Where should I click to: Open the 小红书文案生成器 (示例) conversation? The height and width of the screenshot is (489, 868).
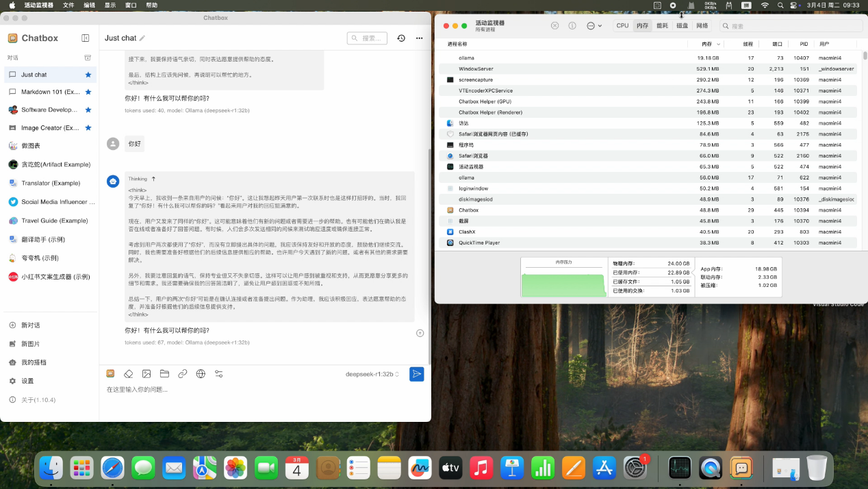tap(49, 277)
